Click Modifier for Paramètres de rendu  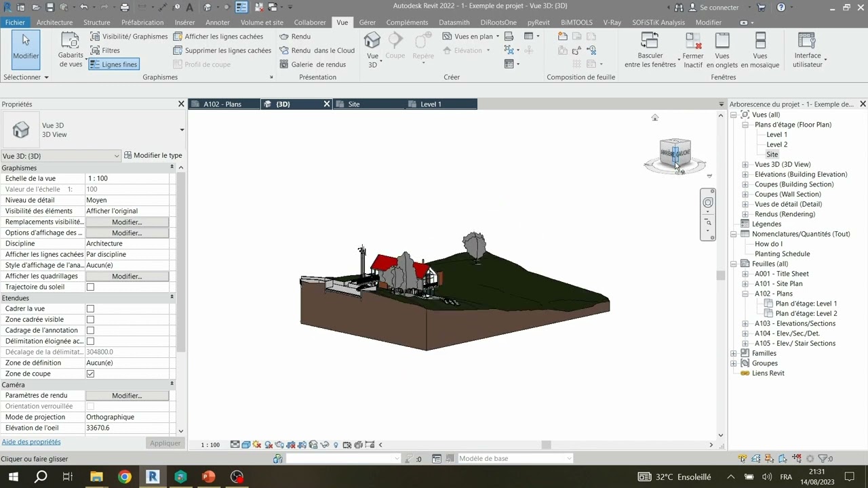127,395
